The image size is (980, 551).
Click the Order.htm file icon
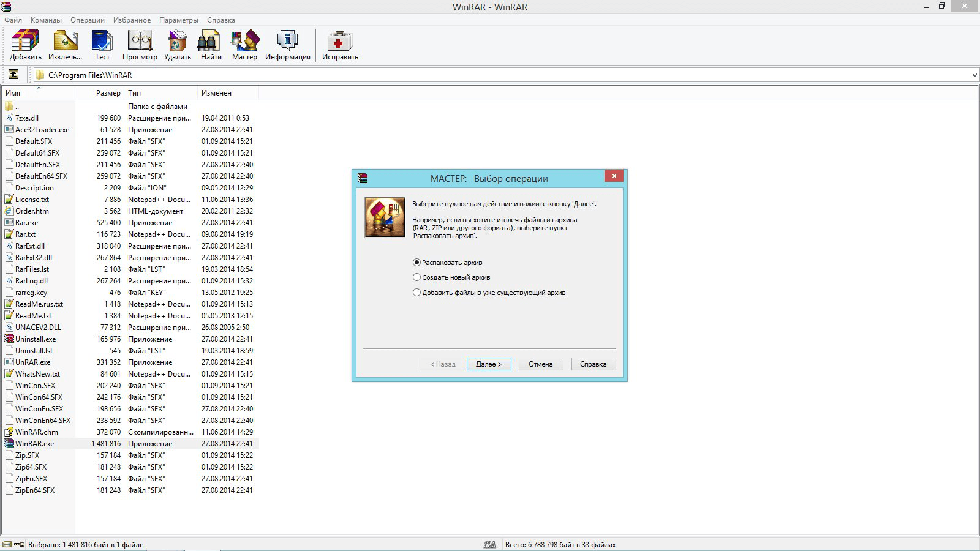click(x=9, y=211)
